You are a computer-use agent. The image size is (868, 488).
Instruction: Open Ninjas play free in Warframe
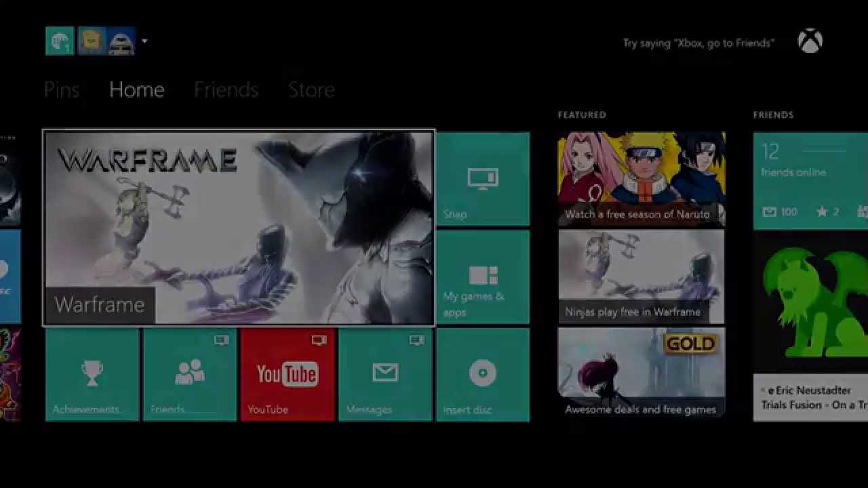click(x=641, y=277)
